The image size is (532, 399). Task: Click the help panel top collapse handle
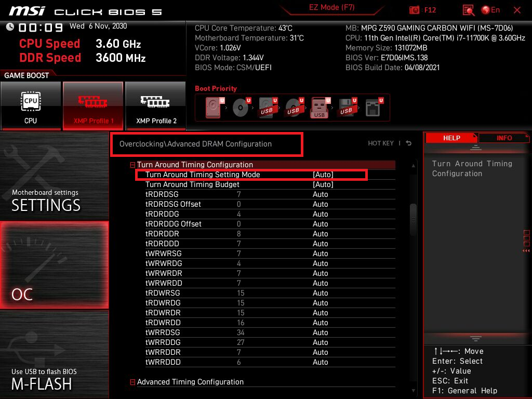click(476, 148)
